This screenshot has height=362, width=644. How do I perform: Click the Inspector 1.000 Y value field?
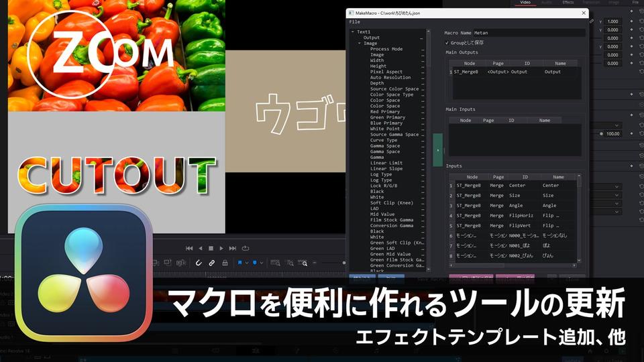612,21
